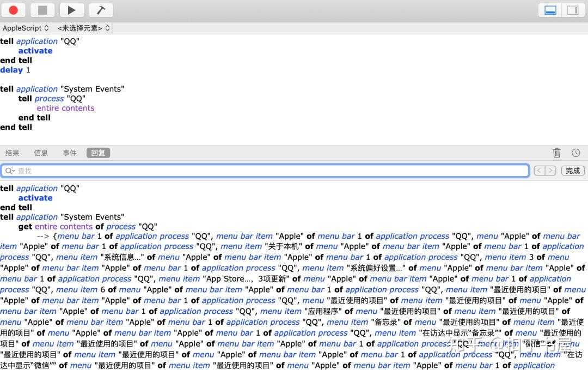
Task: Toggle the sidebar pane icon
Action: (572, 10)
